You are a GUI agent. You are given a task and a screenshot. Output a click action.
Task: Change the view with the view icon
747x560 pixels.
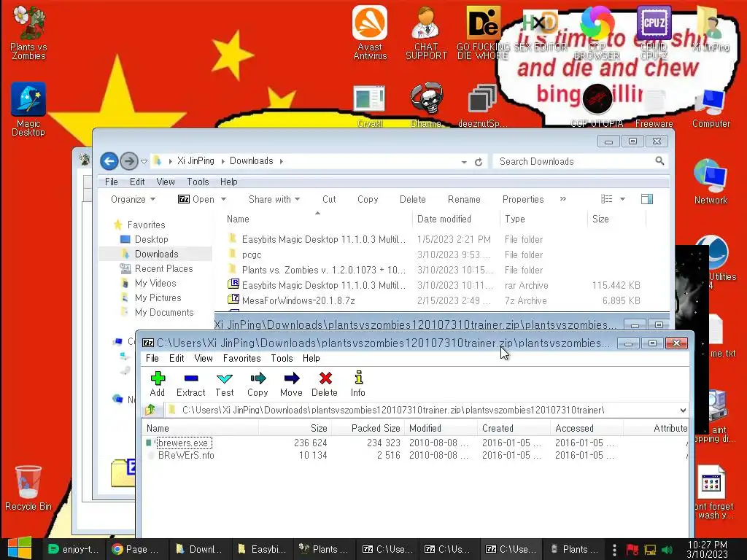[606, 199]
